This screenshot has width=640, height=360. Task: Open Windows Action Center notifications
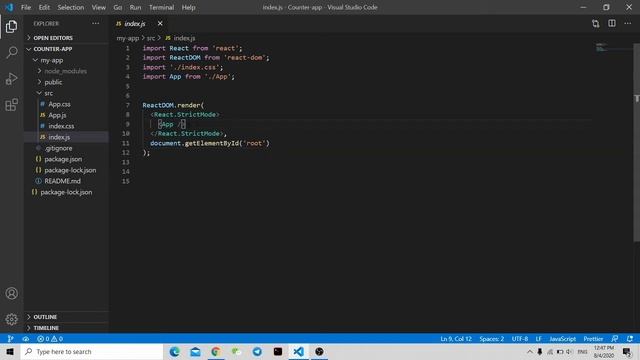tap(627, 351)
